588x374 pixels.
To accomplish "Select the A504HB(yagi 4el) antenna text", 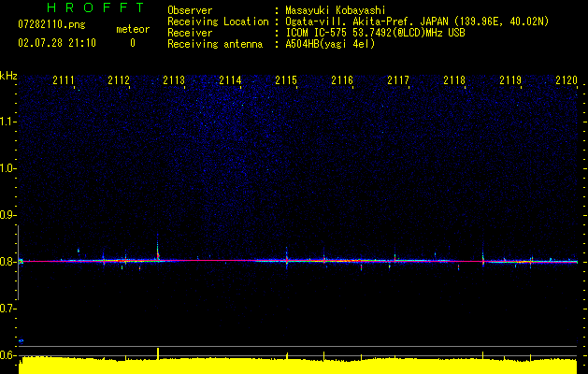I will pos(330,44).
